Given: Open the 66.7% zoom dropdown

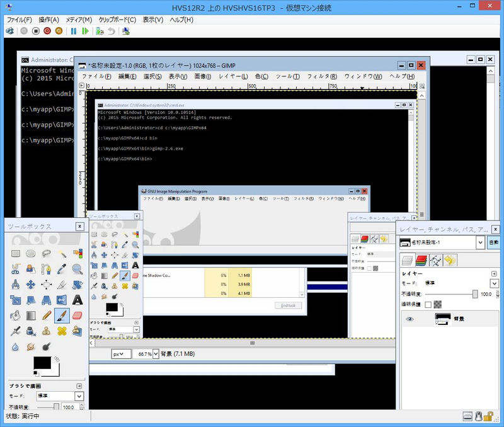Looking at the screenshot, I should point(156,354).
